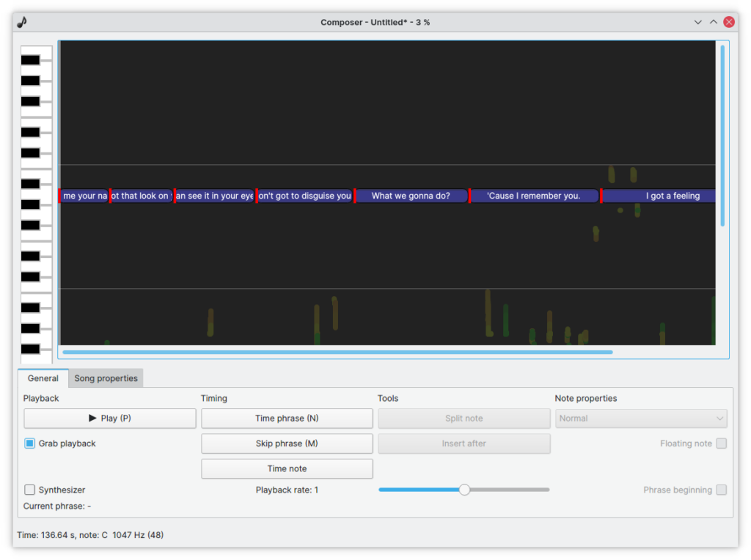
Task: Click the vertical scrollbar of the note editor
Action: (x=722, y=136)
